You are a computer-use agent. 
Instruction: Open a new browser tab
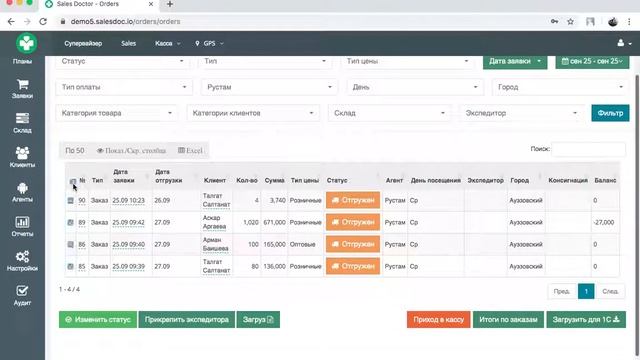coord(170,4)
